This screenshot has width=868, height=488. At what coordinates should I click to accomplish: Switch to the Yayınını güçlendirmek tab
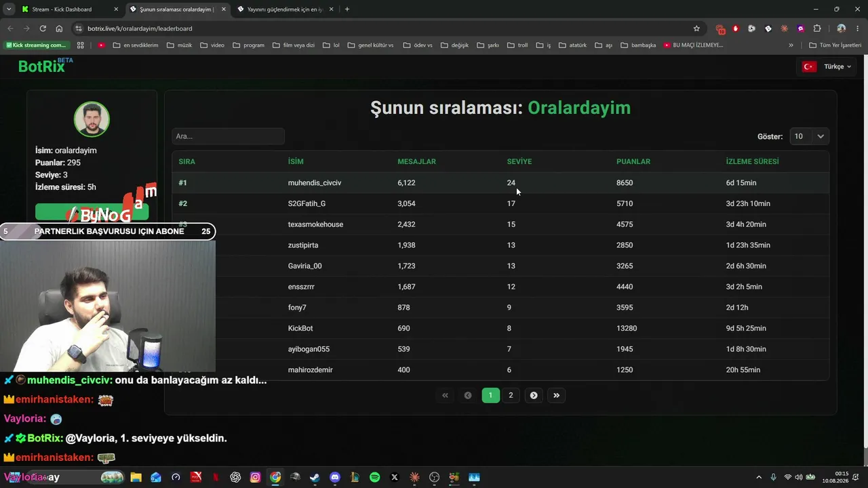[285, 9]
